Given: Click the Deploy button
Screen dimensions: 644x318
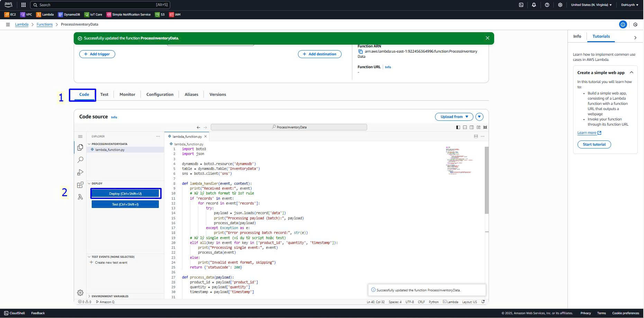Looking at the screenshot, I should pyautogui.click(x=125, y=194).
